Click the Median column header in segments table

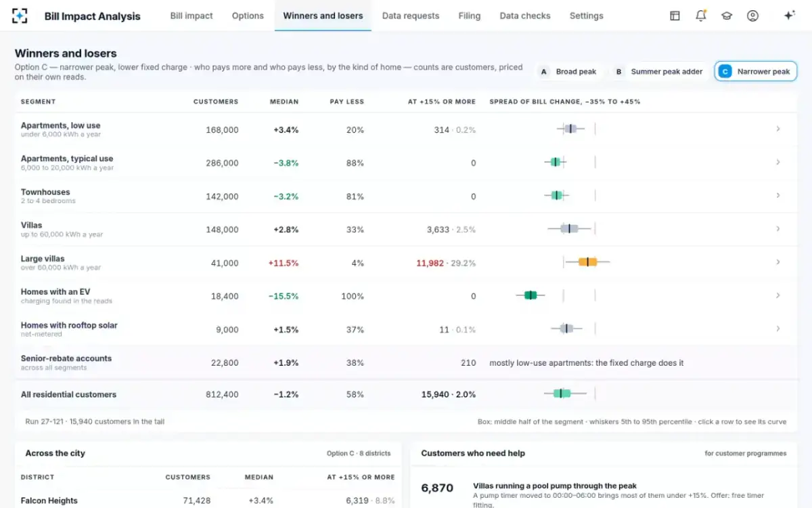tap(284, 102)
